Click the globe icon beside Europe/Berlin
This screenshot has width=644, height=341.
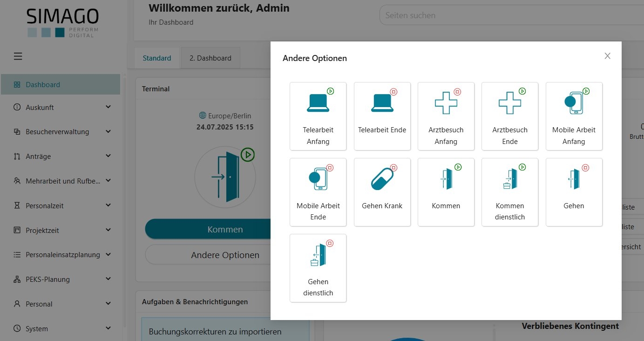coord(203,116)
